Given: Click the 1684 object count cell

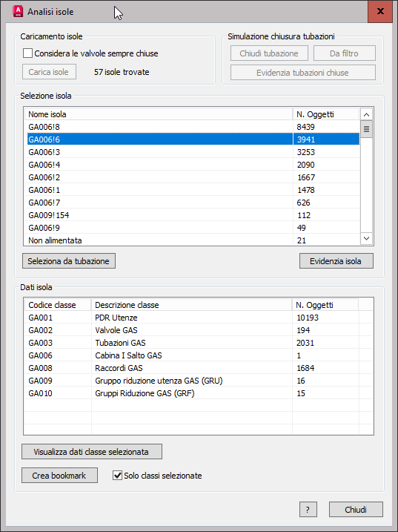Looking at the screenshot, I should (325, 368).
